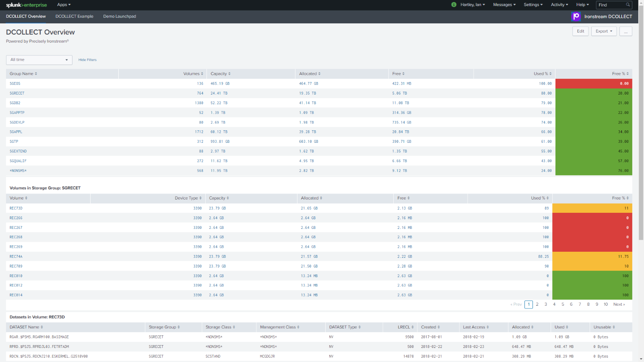The height and width of the screenshot is (362, 644).
Task: Open the All time range picker
Action: click(39, 60)
